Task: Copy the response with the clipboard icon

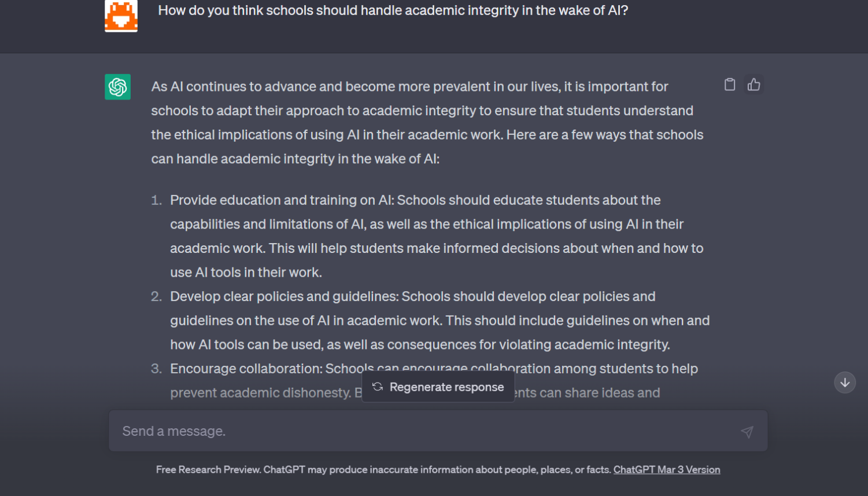Action: (730, 84)
